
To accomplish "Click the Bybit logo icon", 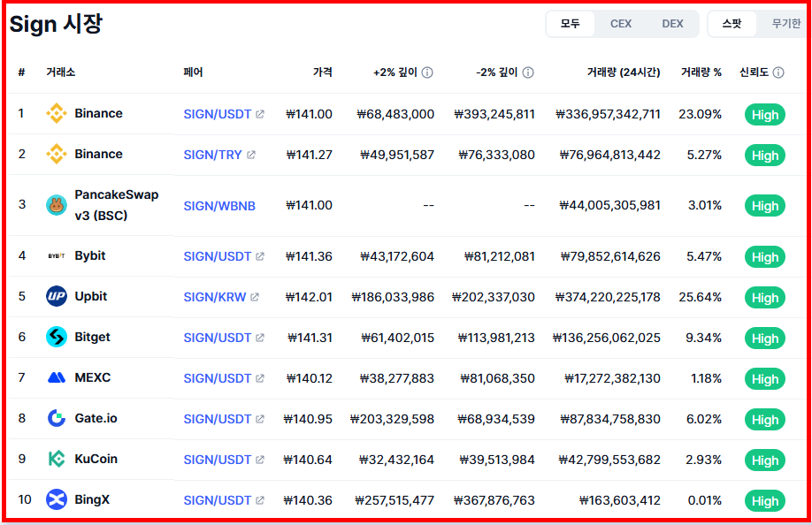I will [56, 256].
